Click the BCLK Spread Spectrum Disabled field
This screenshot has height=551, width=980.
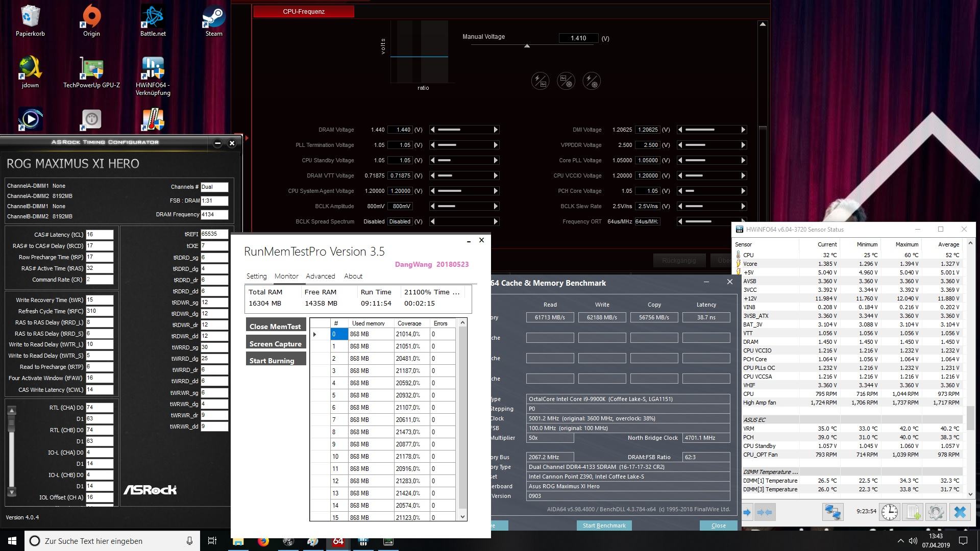click(x=400, y=221)
